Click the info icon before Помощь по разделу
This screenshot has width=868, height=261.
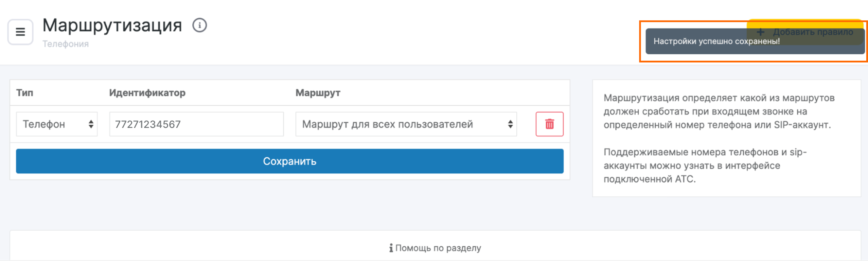pos(391,248)
